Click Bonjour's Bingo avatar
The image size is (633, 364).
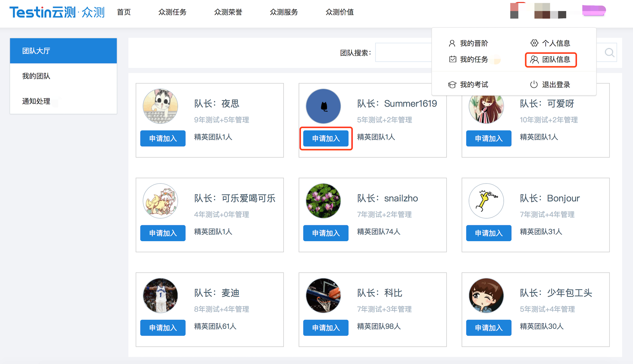click(486, 201)
